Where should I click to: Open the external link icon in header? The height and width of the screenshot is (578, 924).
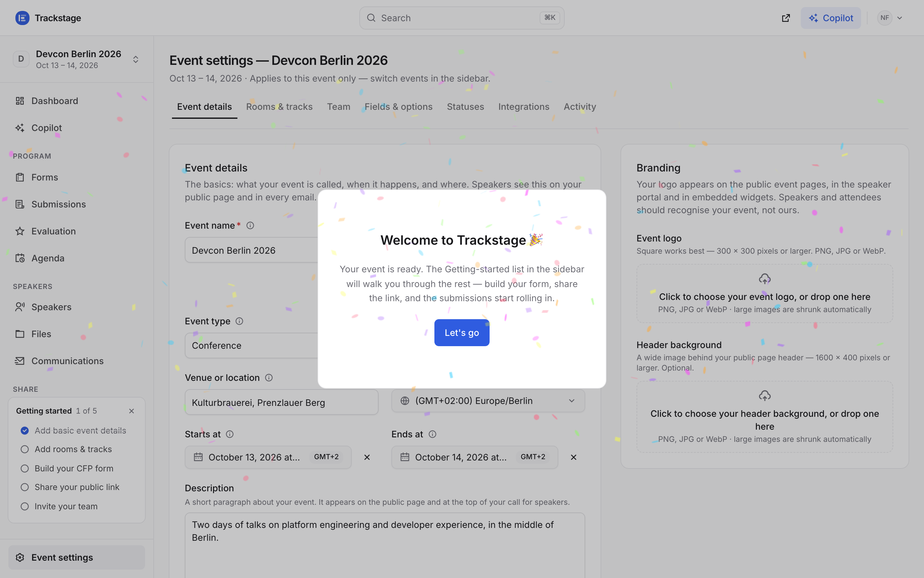[786, 18]
